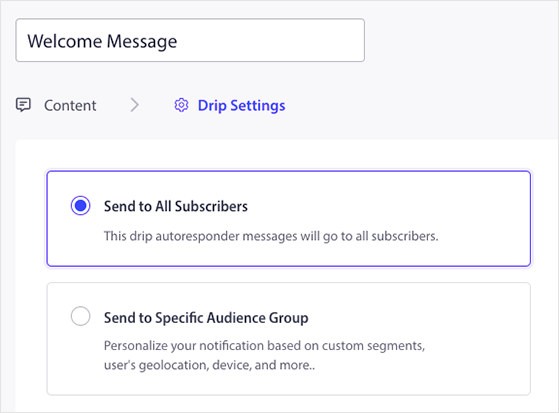Switch to the Drip Settings tab

tap(230, 105)
